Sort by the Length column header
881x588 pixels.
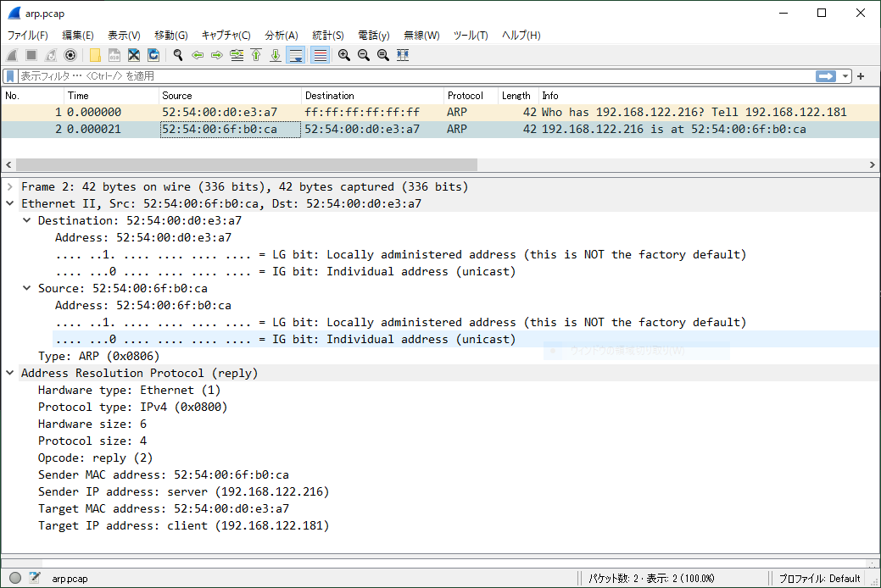519,96
